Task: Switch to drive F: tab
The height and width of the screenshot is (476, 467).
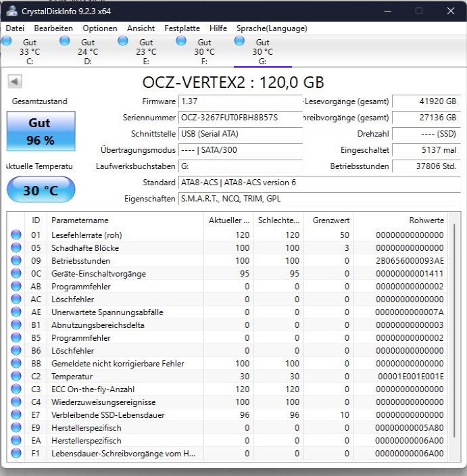Action: (204, 51)
